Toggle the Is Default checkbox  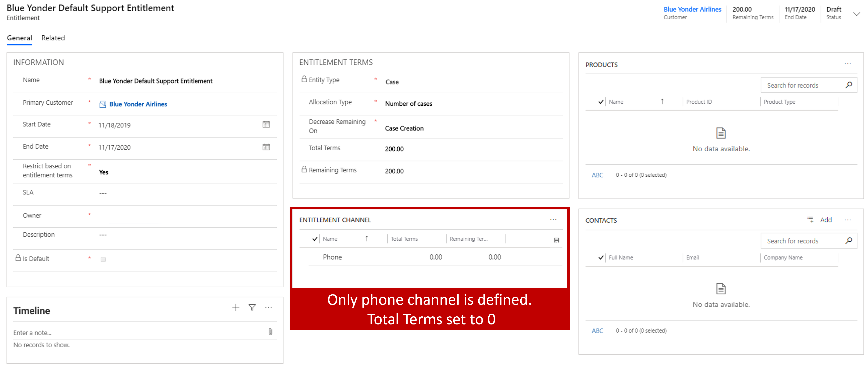(x=103, y=259)
